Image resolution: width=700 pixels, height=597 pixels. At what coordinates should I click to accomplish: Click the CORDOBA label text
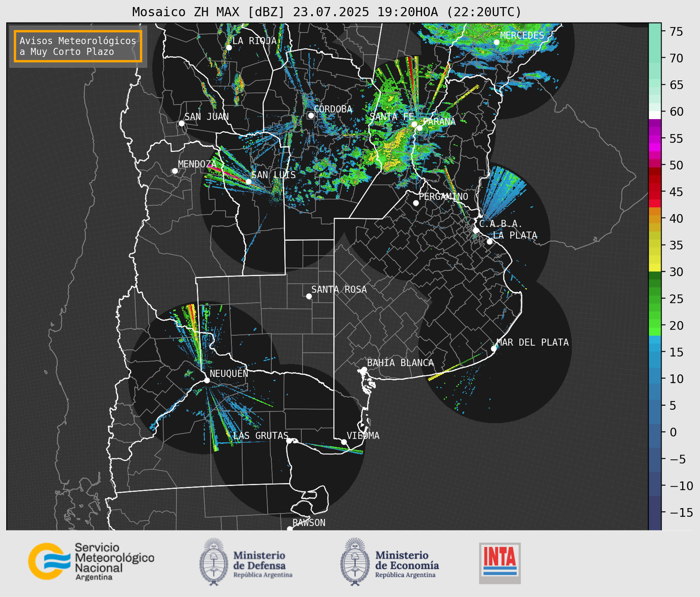tap(333, 109)
